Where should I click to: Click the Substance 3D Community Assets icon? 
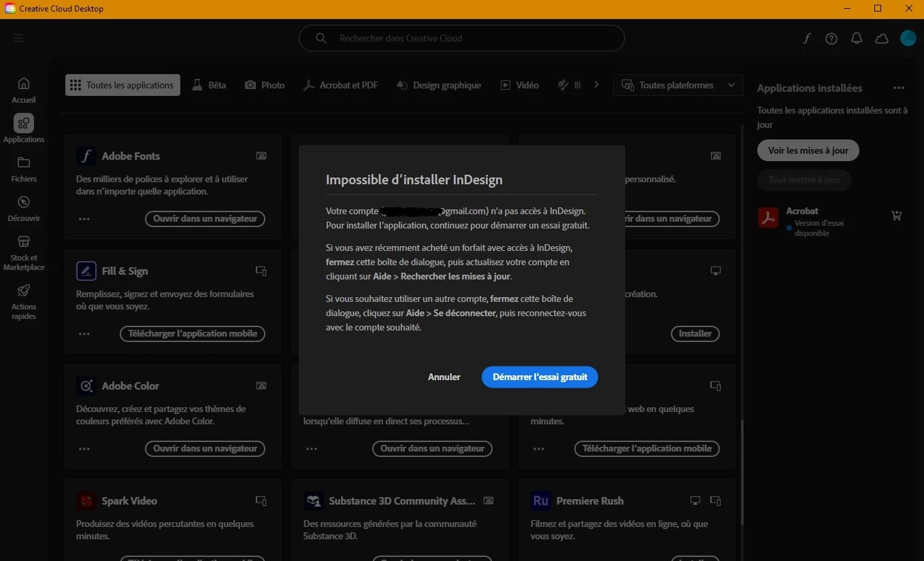tap(314, 500)
